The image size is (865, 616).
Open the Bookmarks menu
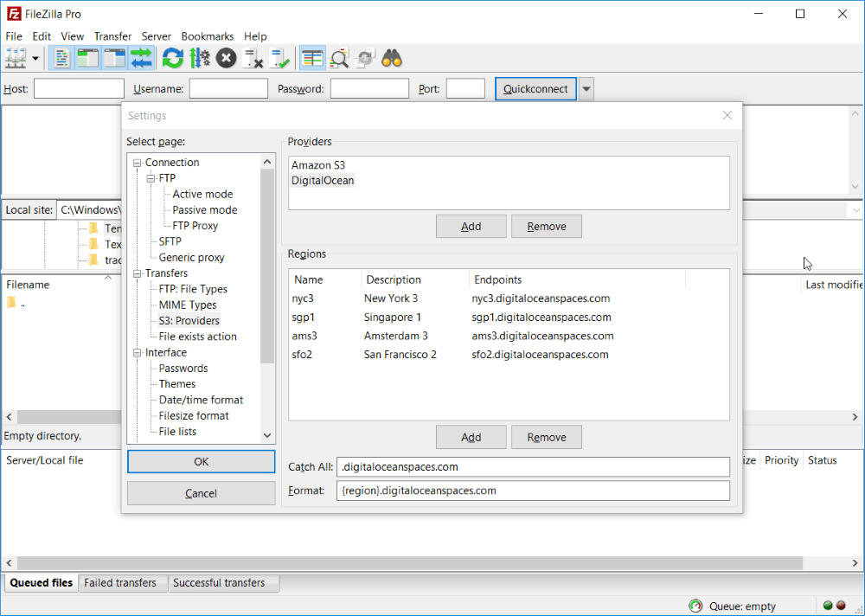[208, 36]
